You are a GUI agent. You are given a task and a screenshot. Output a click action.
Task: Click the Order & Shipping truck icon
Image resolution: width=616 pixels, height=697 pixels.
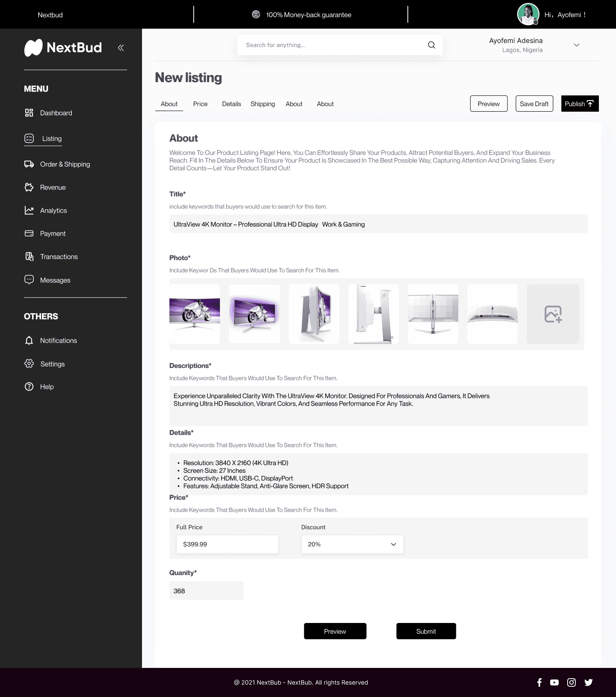tap(29, 164)
